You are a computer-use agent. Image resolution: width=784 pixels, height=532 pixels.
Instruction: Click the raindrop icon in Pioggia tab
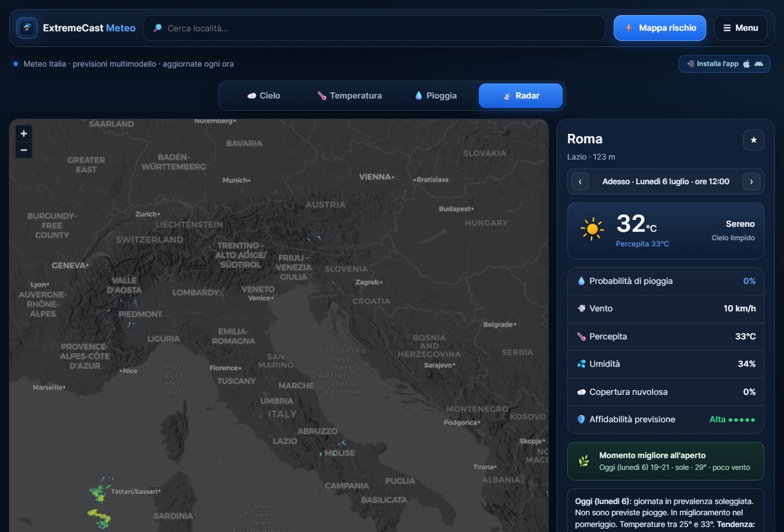click(418, 96)
